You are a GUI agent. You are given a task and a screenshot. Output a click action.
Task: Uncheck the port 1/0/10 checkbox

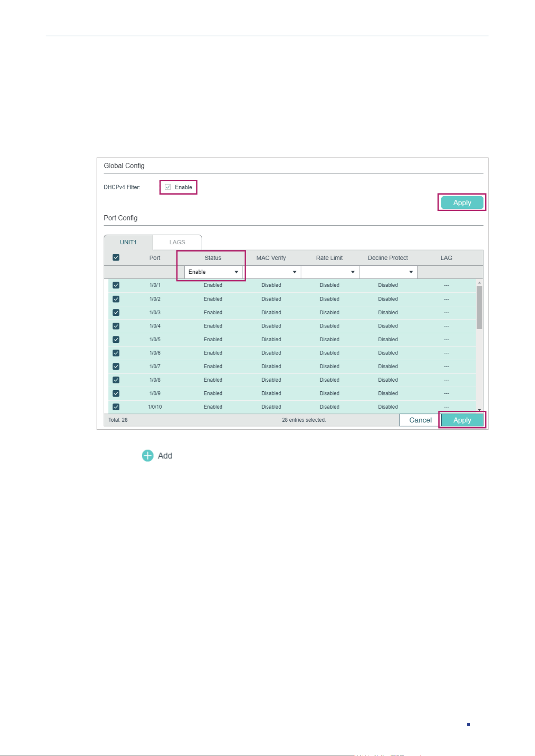point(116,407)
